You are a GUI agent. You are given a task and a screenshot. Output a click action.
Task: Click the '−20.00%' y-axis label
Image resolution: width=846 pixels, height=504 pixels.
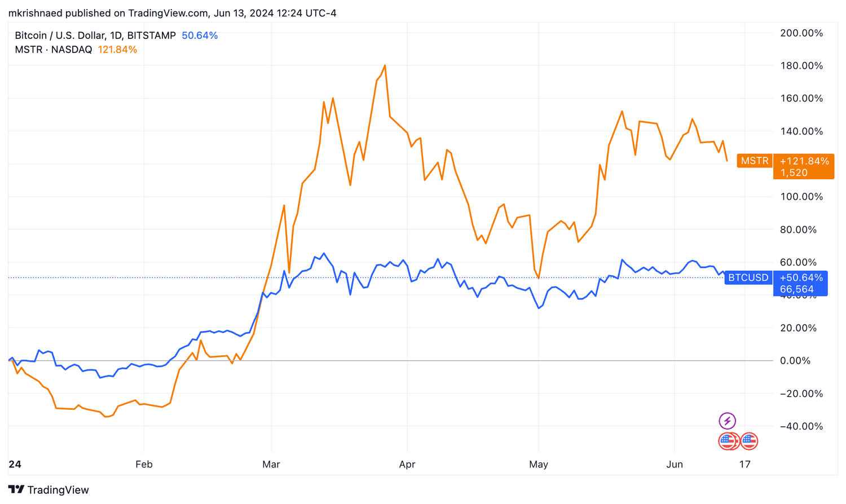801,394
